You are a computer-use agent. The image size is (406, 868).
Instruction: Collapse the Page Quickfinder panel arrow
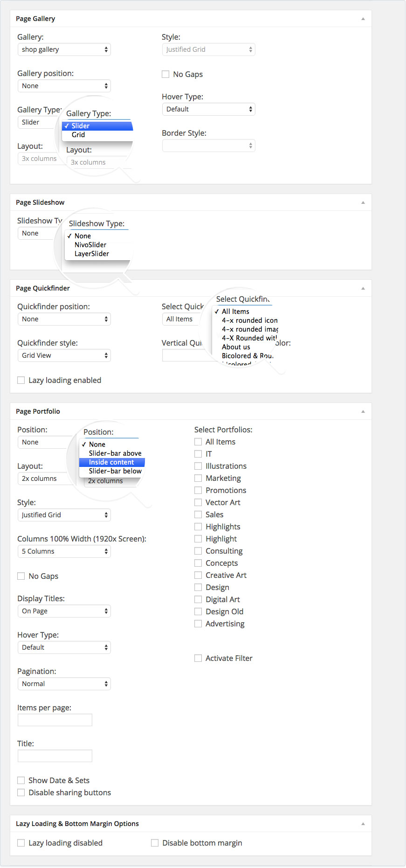coord(363,289)
